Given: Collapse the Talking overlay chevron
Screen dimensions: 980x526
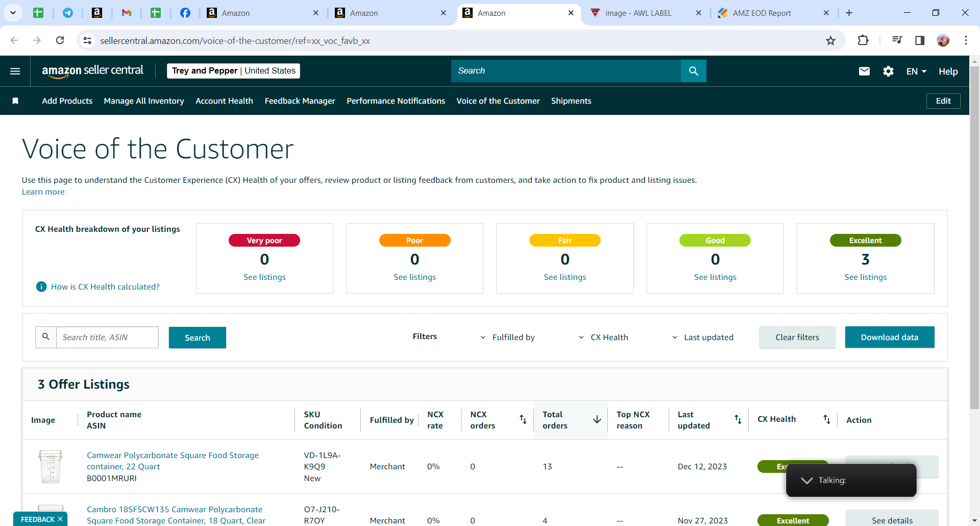Looking at the screenshot, I should pos(806,481).
